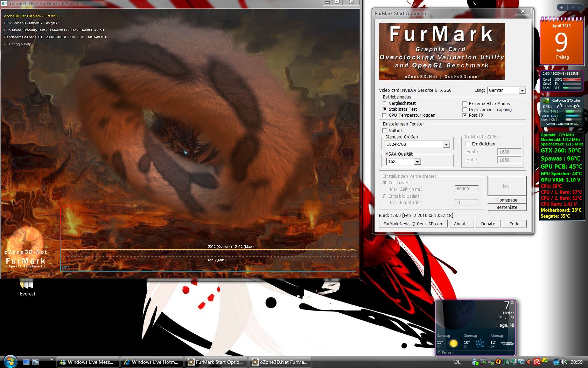588x368 pixels.
Task: Click the Donate button
Action: [488, 224]
